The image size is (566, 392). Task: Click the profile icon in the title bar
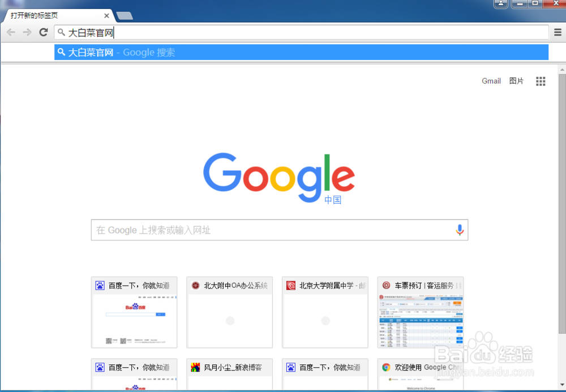pos(500,4)
